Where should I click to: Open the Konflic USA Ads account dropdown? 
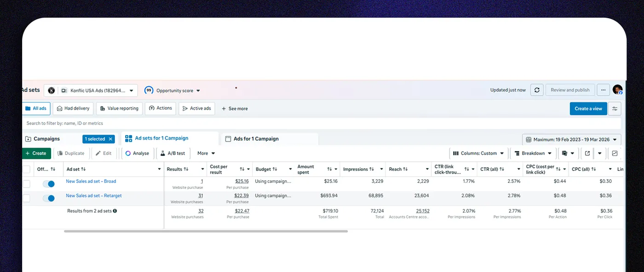pyautogui.click(x=91, y=91)
